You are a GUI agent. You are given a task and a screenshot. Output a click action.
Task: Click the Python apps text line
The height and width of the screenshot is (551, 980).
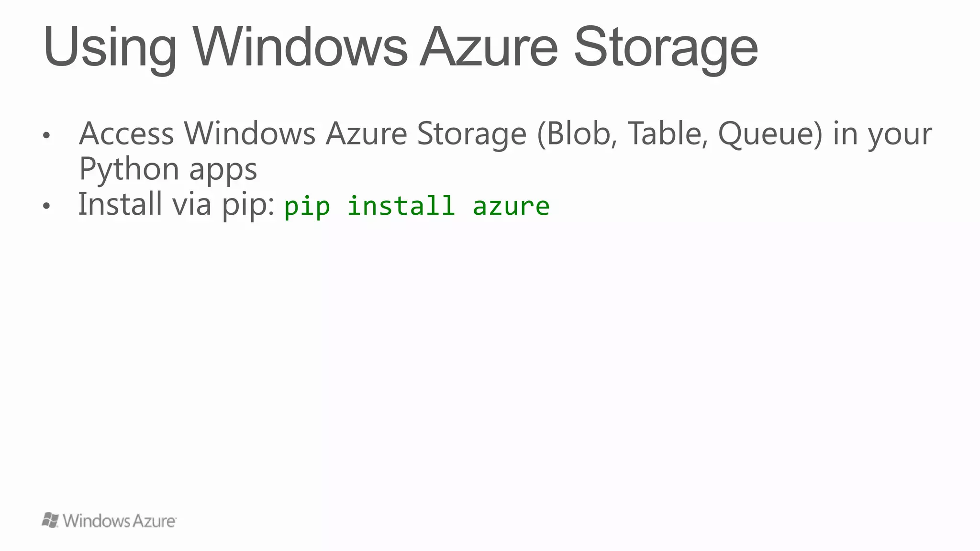168,169
